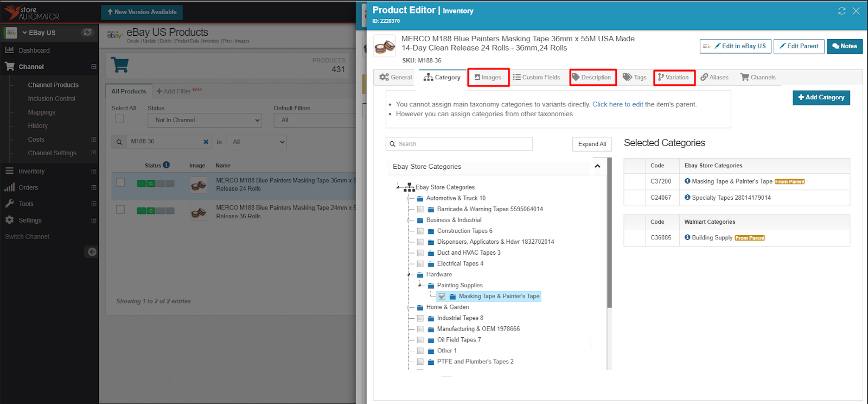Image resolution: width=868 pixels, height=404 pixels.
Task: Clear the M188-36 search with the X icon
Action: [x=206, y=142]
